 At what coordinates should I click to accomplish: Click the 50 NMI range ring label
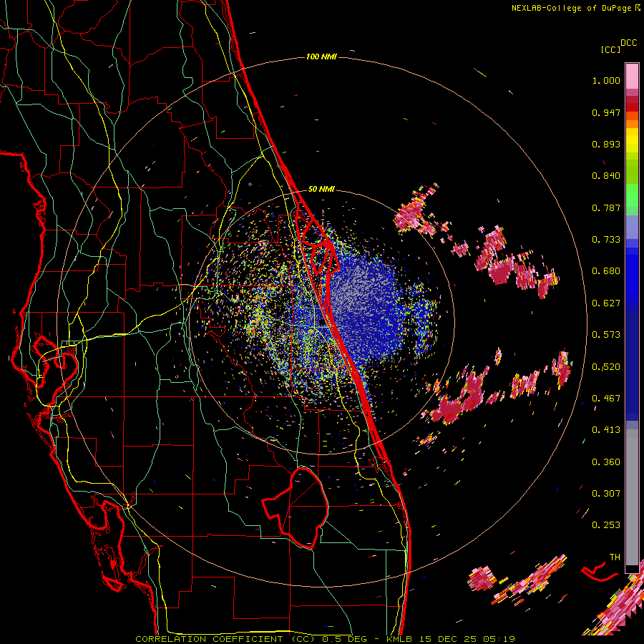[x=321, y=190]
